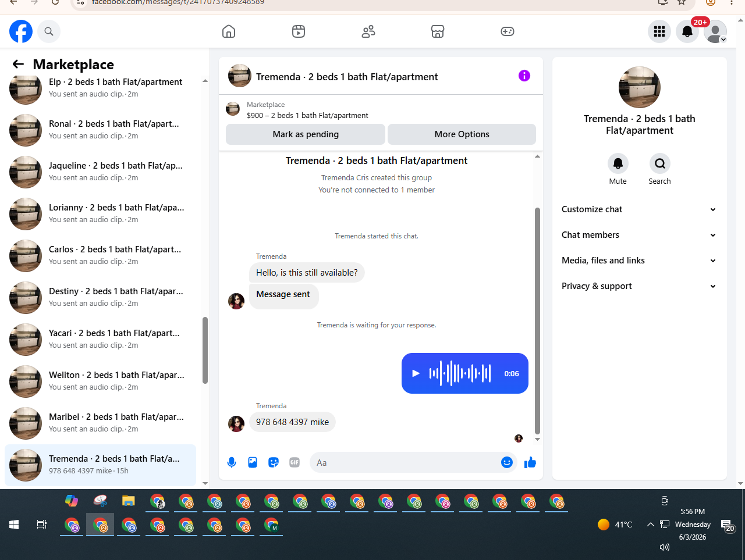
Task: Attach a photo using the image icon
Action: click(253, 462)
